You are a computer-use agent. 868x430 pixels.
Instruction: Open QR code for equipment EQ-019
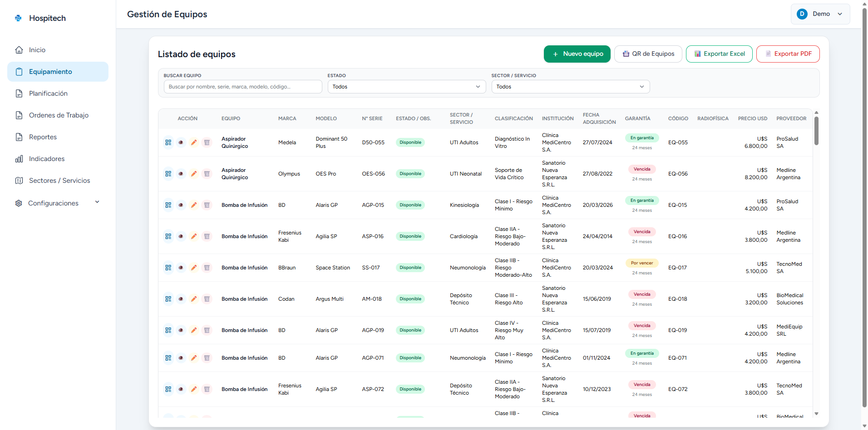[x=168, y=330]
